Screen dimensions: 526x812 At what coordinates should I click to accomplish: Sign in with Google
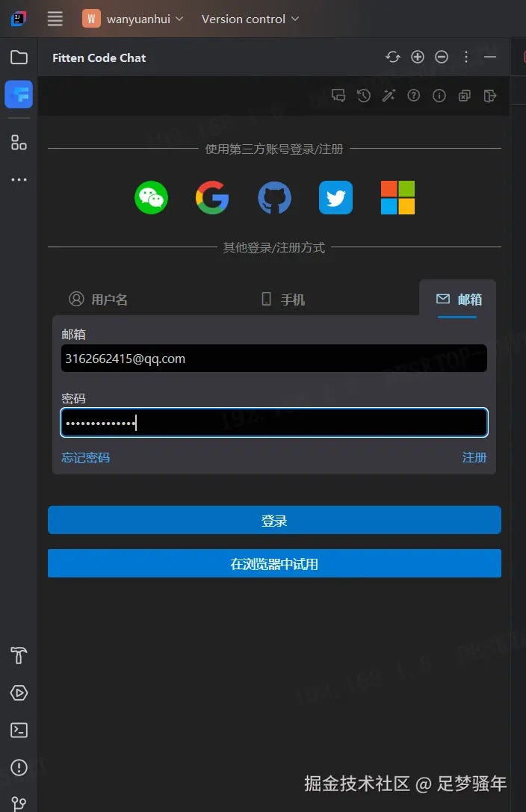coord(212,197)
